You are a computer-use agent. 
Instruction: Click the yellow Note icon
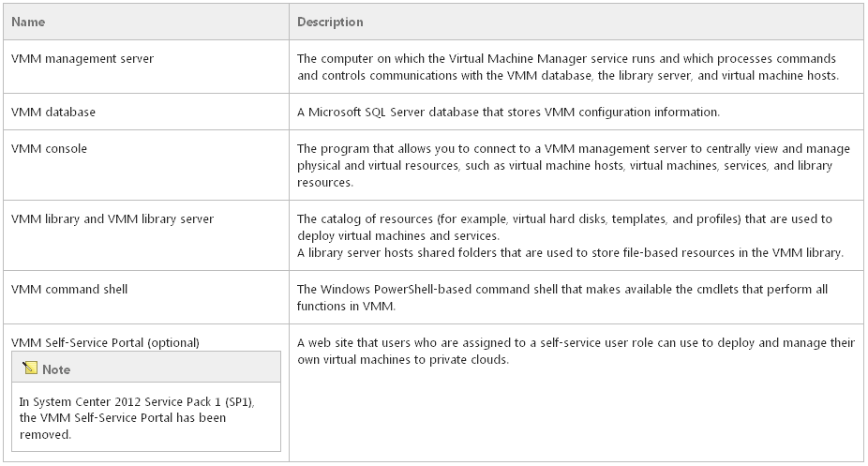pyautogui.click(x=30, y=368)
